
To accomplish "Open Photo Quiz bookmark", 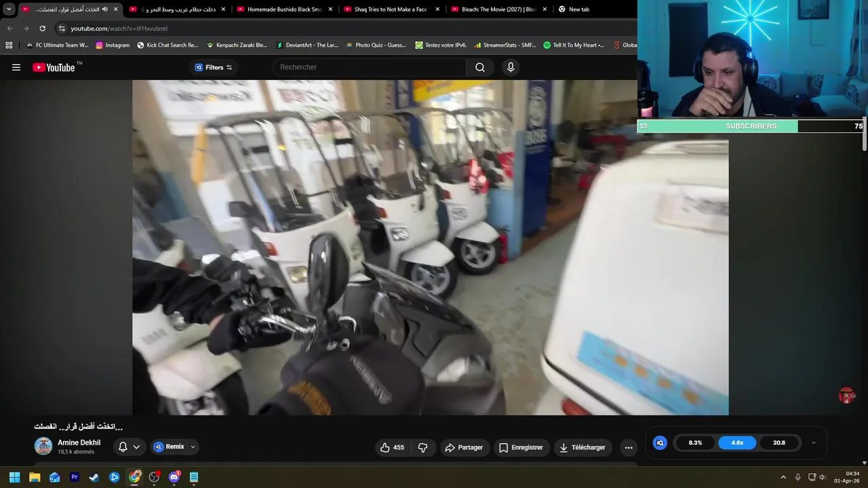I will [x=376, y=45].
